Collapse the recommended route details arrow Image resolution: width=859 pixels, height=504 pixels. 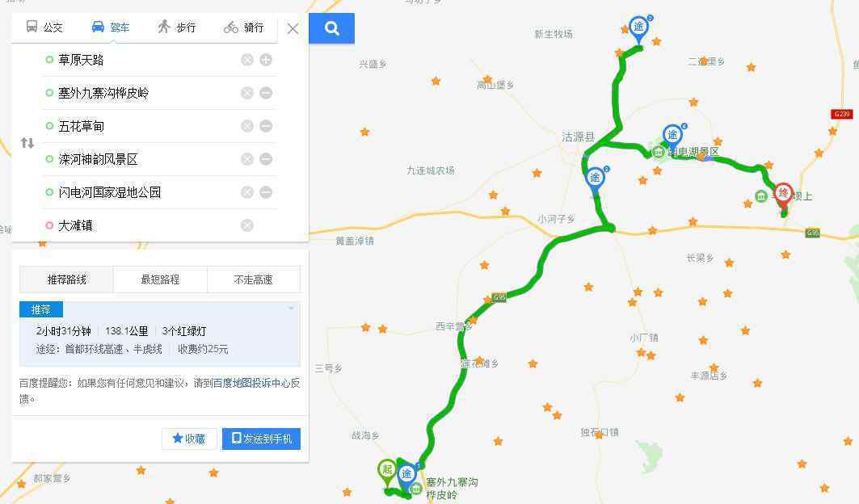point(291,309)
